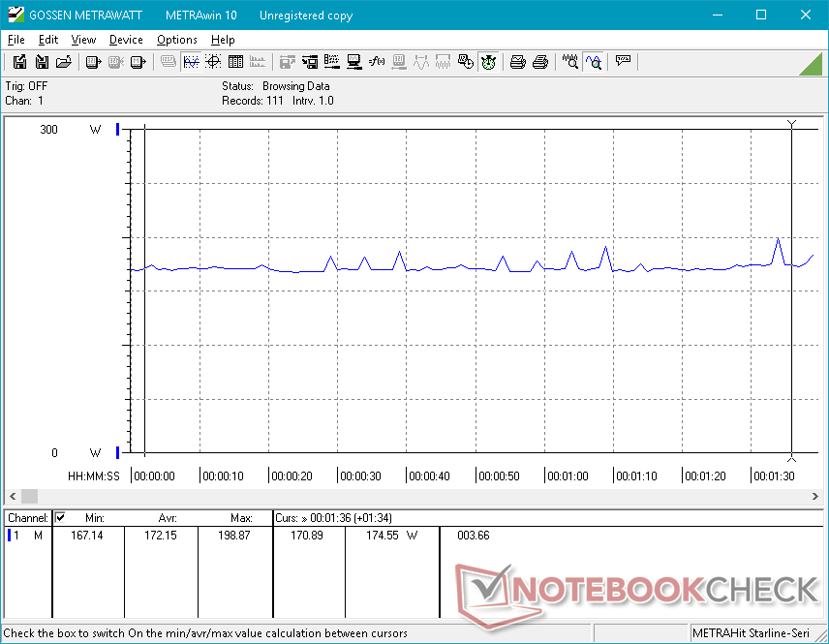Click the speech bubble comment icon
The width and height of the screenshot is (829, 644).
(623, 62)
